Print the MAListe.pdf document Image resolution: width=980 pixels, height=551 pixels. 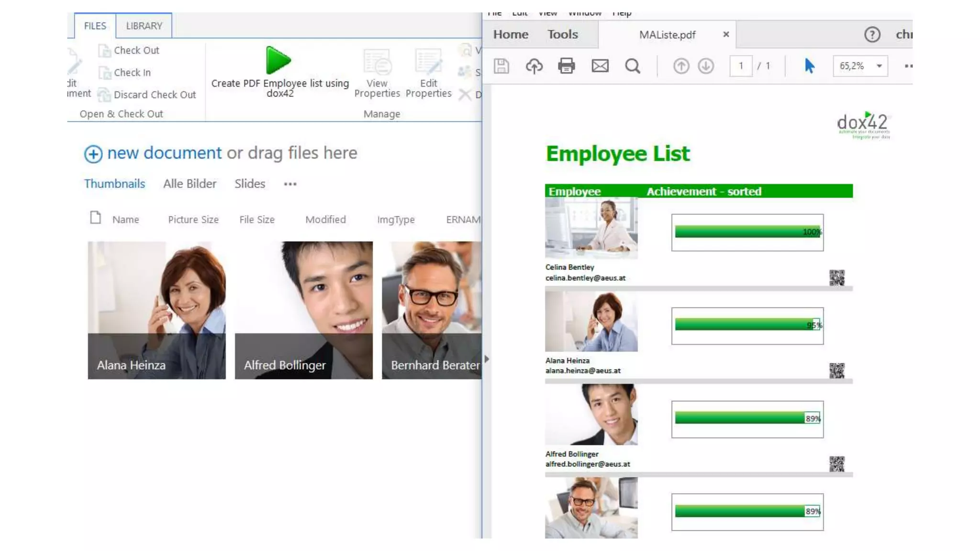[567, 66]
